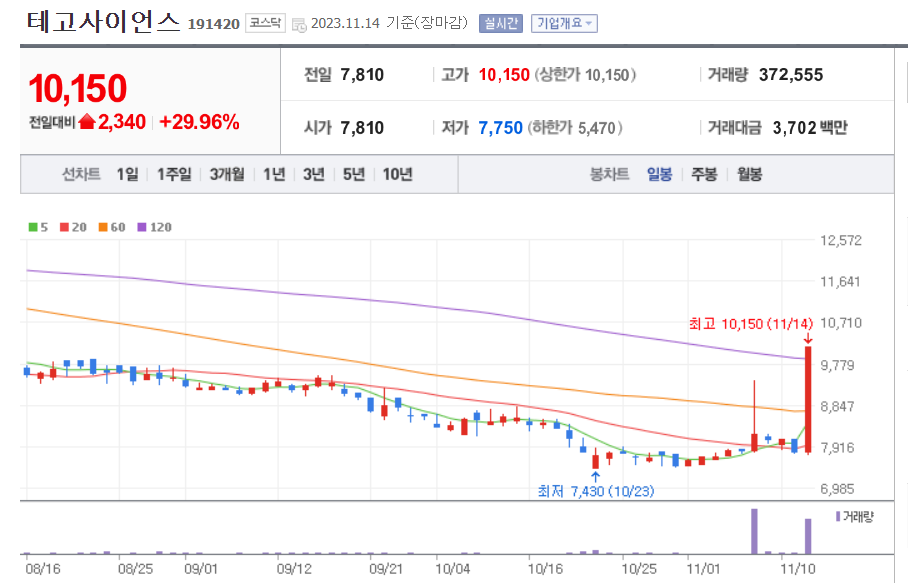Viewport: 908px width, 583px height.
Task: Show the 10년 line chart
Action: point(397,174)
